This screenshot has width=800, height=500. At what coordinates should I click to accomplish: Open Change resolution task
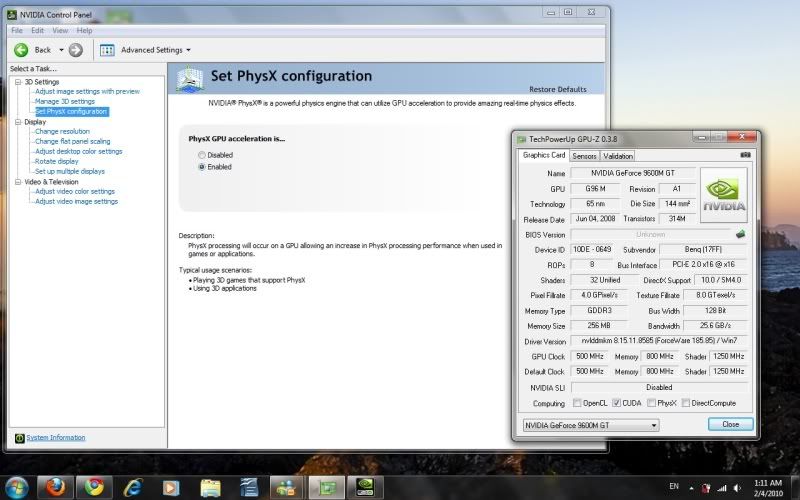click(62, 131)
